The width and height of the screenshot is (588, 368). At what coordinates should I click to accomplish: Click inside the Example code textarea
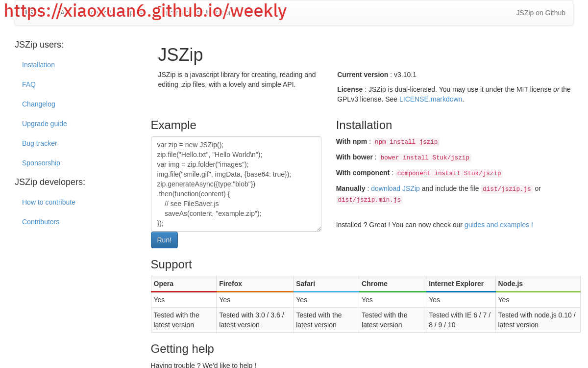point(236,184)
